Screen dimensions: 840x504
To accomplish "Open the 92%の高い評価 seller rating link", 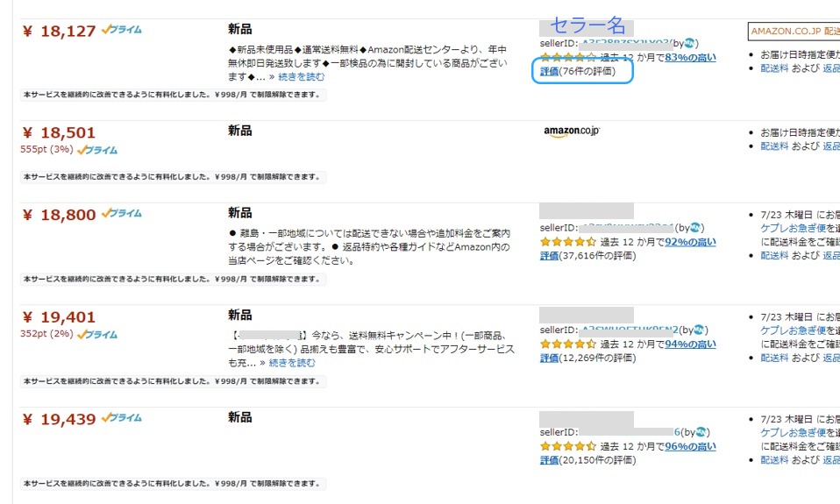I will coord(690,242).
